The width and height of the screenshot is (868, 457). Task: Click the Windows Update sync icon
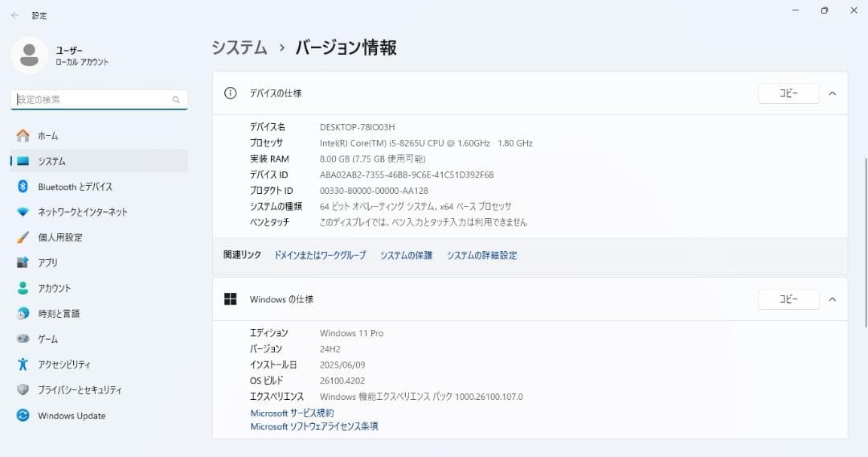23,415
